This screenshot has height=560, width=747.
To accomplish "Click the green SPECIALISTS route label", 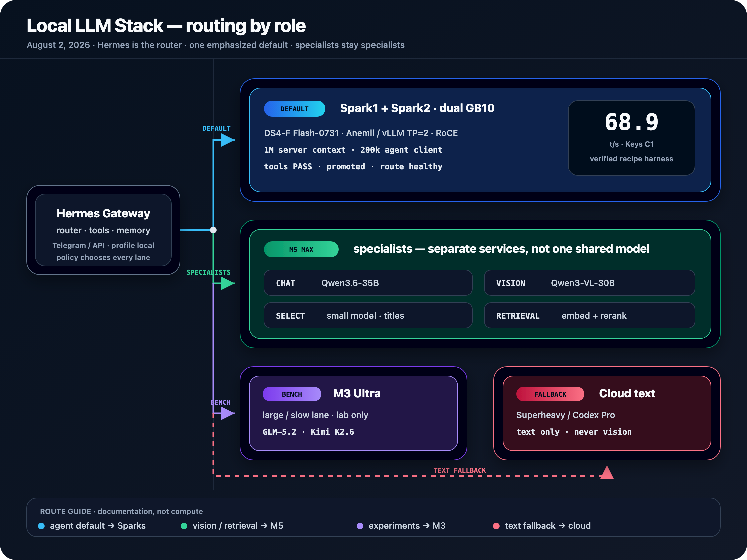I will (209, 272).
